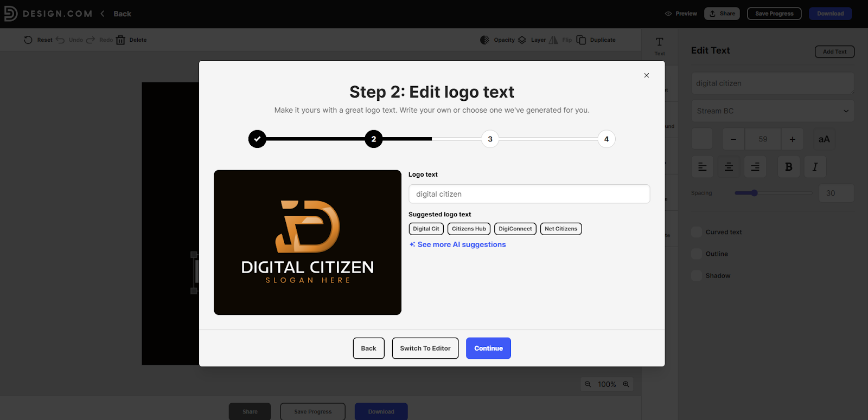Enable the Shadow toggle
868x420 pixels.
coord(697,275)
